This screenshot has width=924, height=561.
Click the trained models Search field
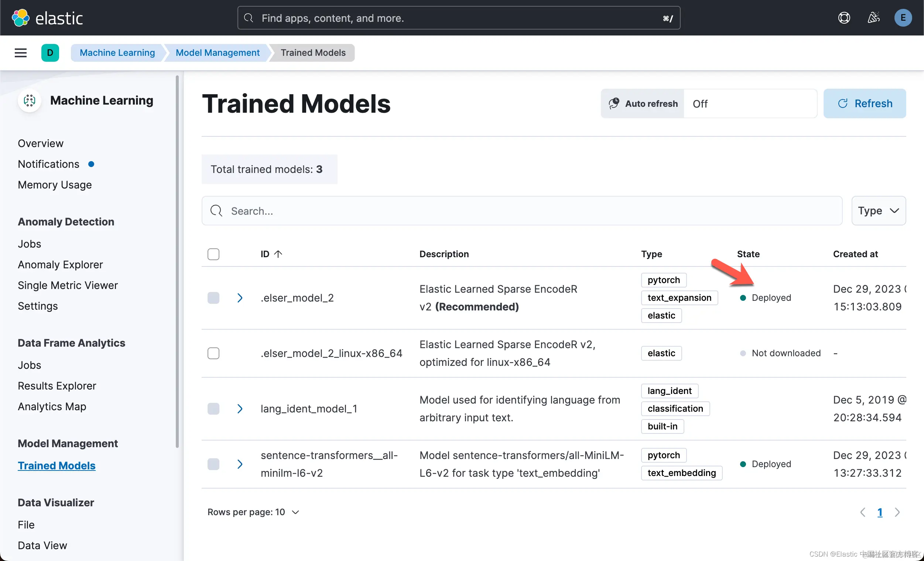coord(521,211)
